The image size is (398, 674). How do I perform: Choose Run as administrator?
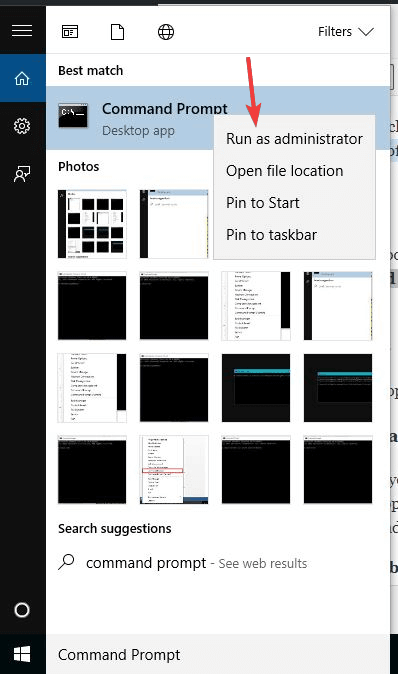click(x=294, y=139)
